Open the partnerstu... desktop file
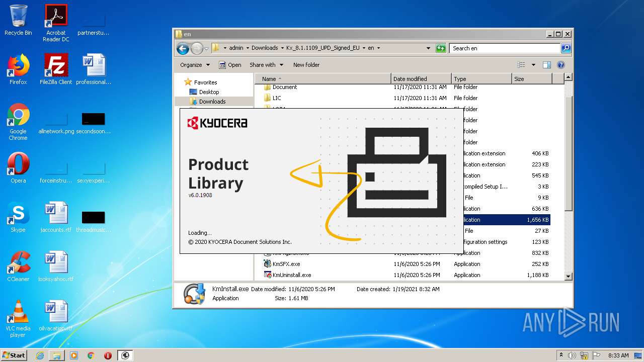The height and width of the screenshot is (362, 644). (x=94, y=24)
